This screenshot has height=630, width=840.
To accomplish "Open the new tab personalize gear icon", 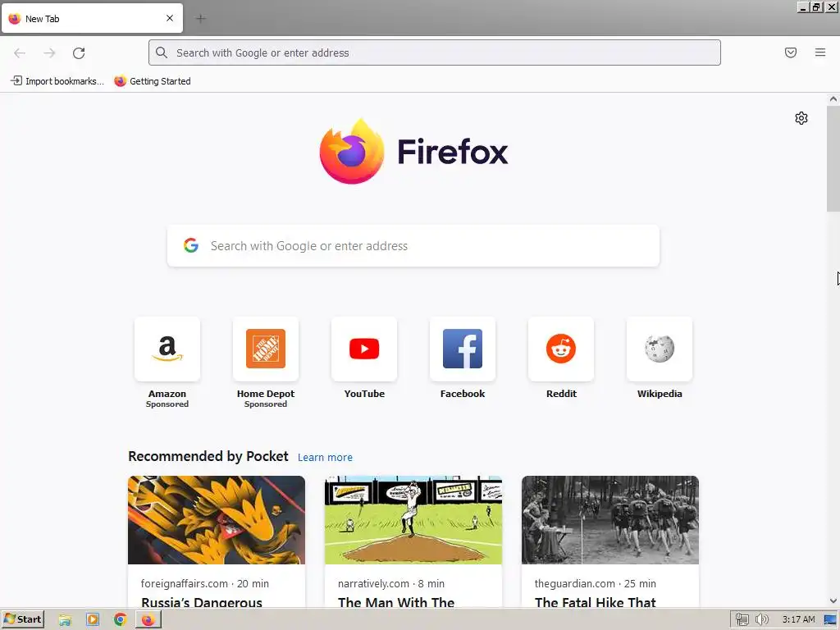I will tap(801, 118).
